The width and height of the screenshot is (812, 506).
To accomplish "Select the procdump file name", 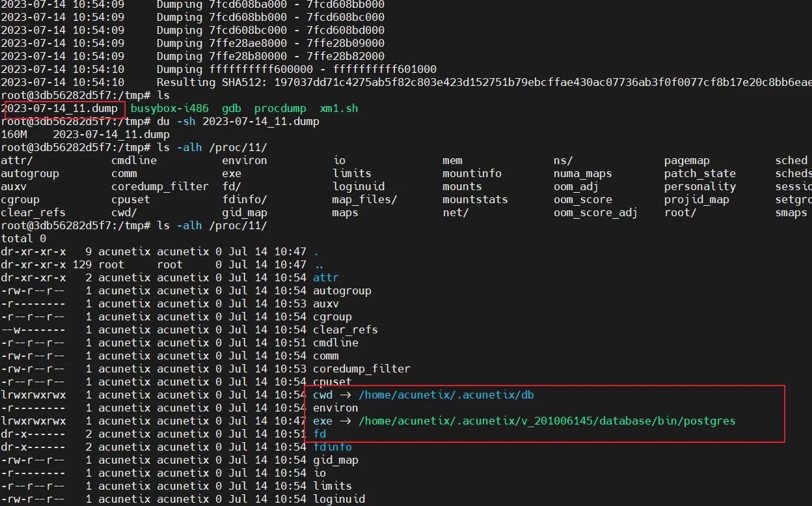I will point(280,109).
